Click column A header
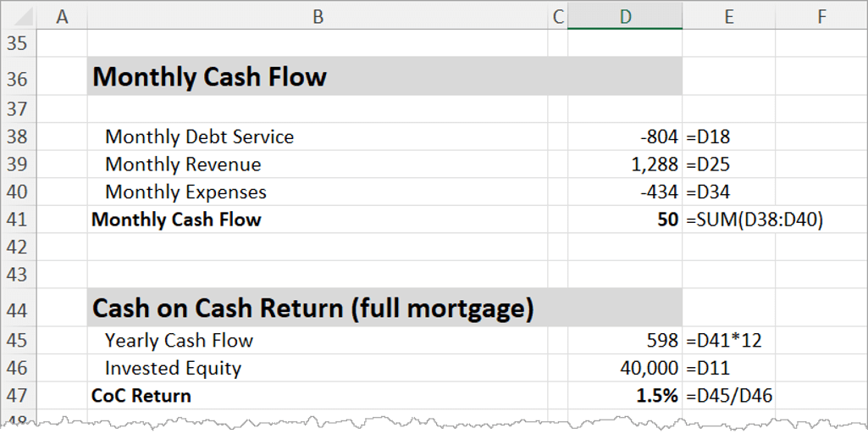The image size is (868, 434). pyautogui.click(x=62, y=15)
